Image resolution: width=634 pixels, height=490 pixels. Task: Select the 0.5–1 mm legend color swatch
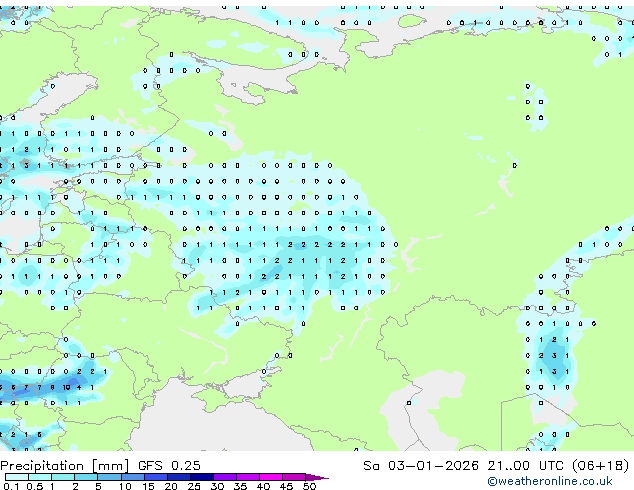pyautogui.click(x=40, y=477)
